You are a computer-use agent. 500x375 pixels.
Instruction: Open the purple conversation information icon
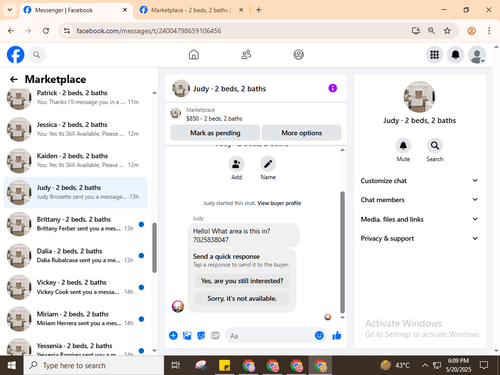click(333, 88)
